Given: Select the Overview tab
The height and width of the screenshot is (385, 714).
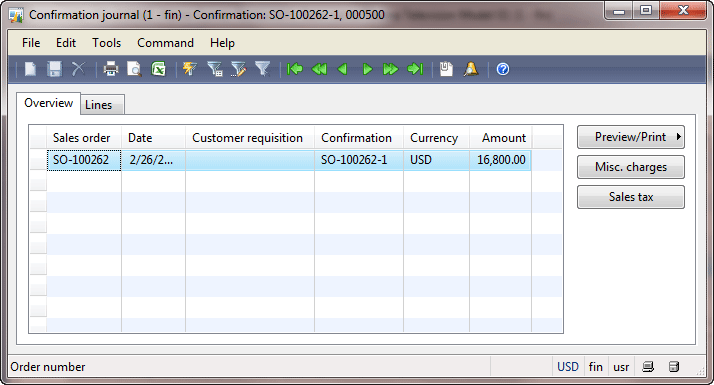Looking at the screenshot, I should (x=48, y=103).
